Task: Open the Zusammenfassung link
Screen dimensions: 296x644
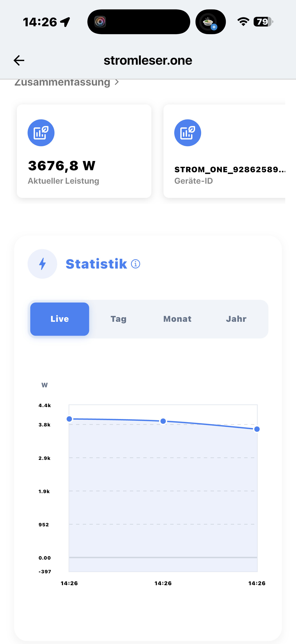Action: click(x=62, y=82)
